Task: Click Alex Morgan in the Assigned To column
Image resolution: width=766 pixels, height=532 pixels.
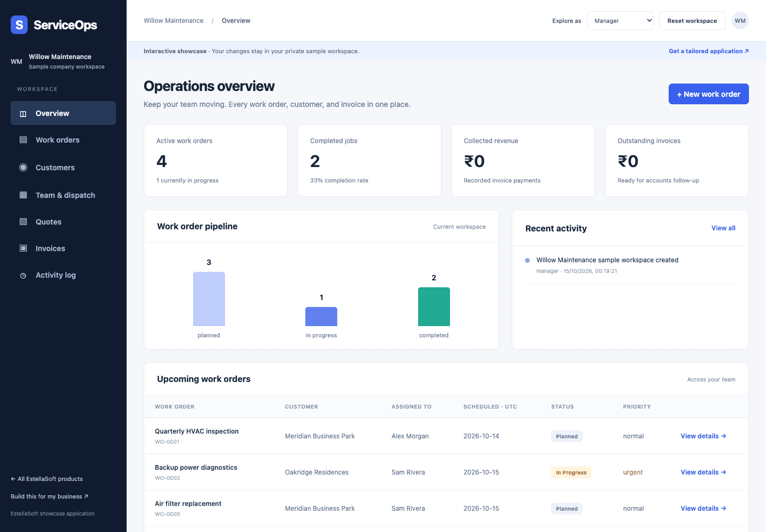Action: point(410,436)
